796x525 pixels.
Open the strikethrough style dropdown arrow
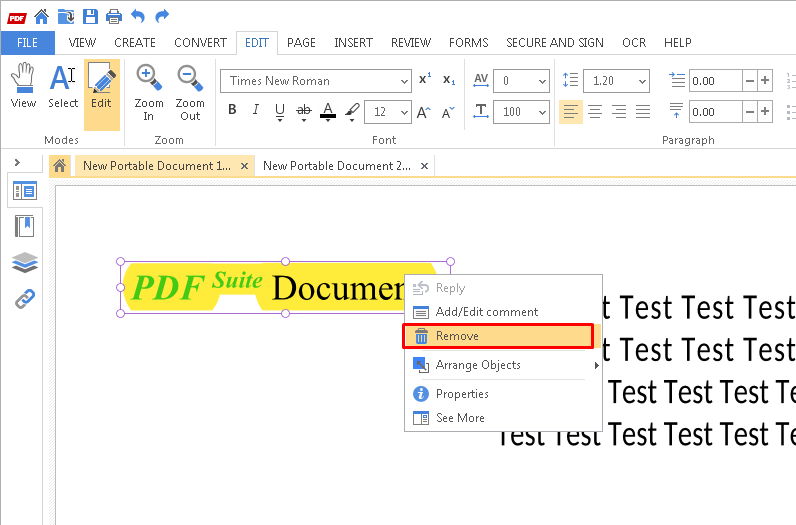(x=304, y=120)
